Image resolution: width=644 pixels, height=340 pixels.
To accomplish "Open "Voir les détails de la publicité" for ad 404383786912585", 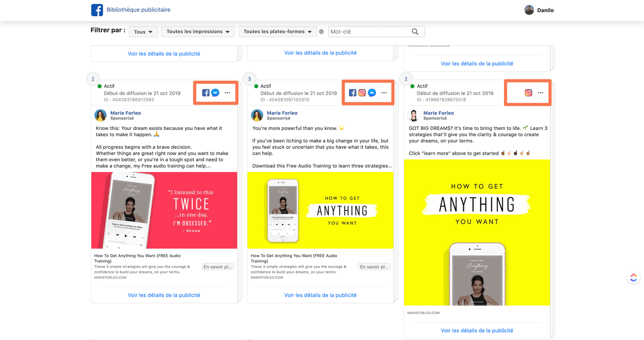I will point(164,295).
